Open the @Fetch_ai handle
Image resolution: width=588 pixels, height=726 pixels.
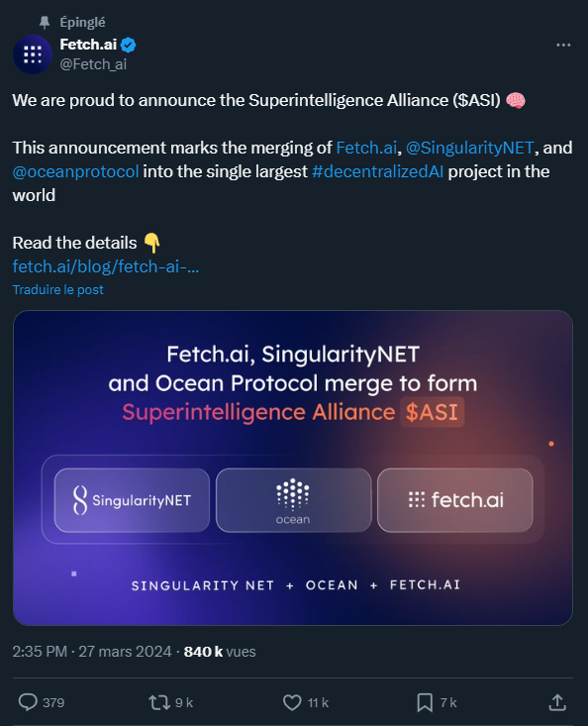[93, 64]
